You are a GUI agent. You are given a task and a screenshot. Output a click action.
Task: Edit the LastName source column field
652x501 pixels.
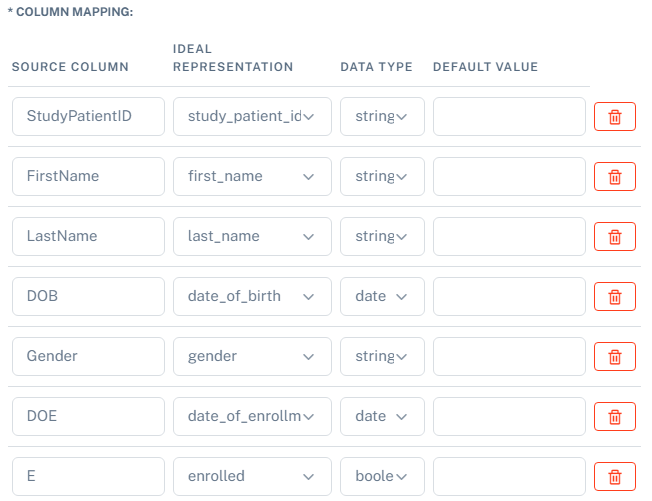[88, 237]
